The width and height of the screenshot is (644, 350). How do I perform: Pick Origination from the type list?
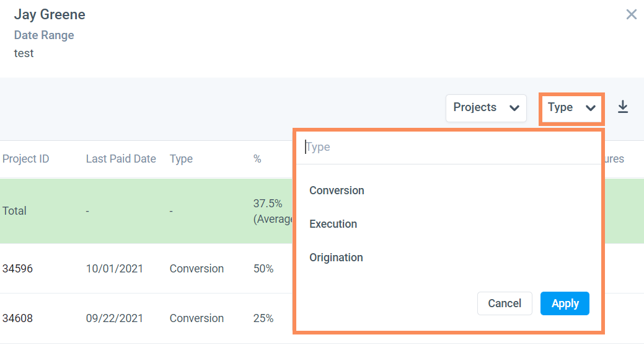point(337,258)
